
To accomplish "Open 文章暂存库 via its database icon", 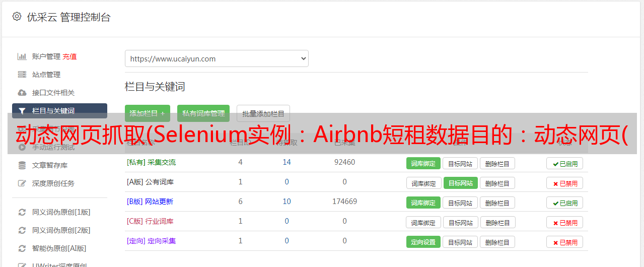I will pos(22,165).
